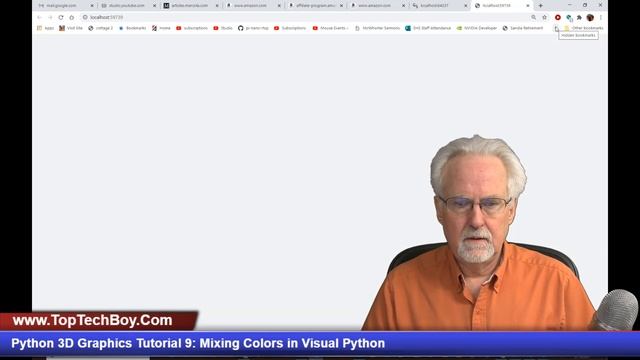Open a new tab with the plus button
Screen dimensions: 640x360
(x=540, y=6)
